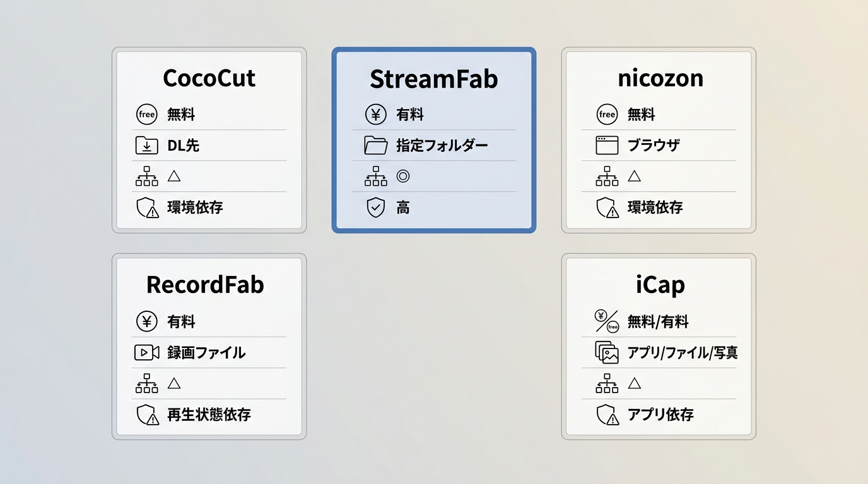Click the triangle rating symbol in RecordFab card
The height and width of the screenshot is (484, 868).
click(174, 383)
